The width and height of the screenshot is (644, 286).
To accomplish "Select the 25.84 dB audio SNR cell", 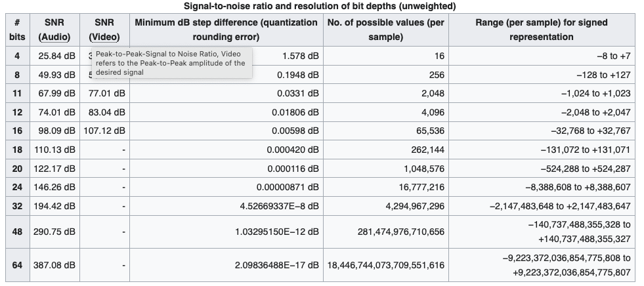I will (x=55, y=56).
